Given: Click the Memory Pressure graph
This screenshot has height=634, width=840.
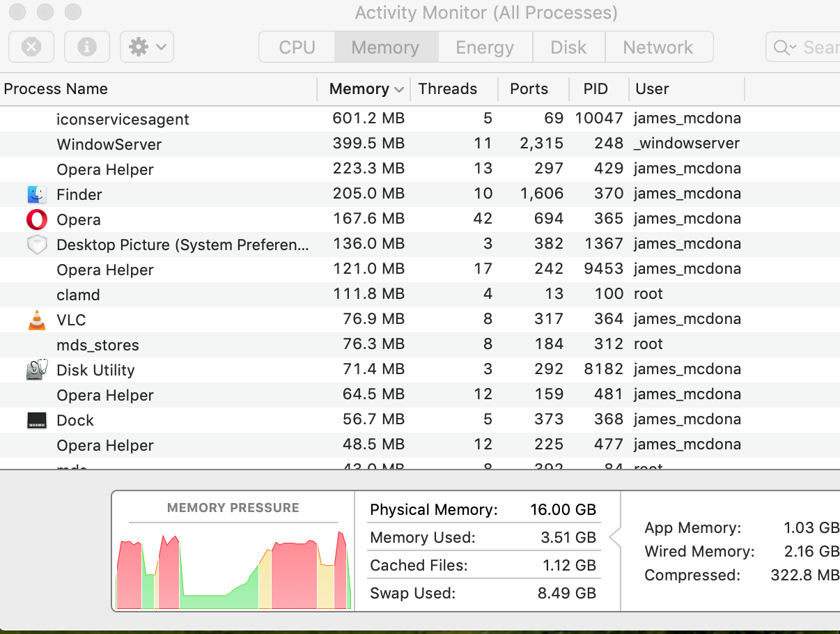Looking at the screenshot, I should pyautogui.click(x=233, y=570).
